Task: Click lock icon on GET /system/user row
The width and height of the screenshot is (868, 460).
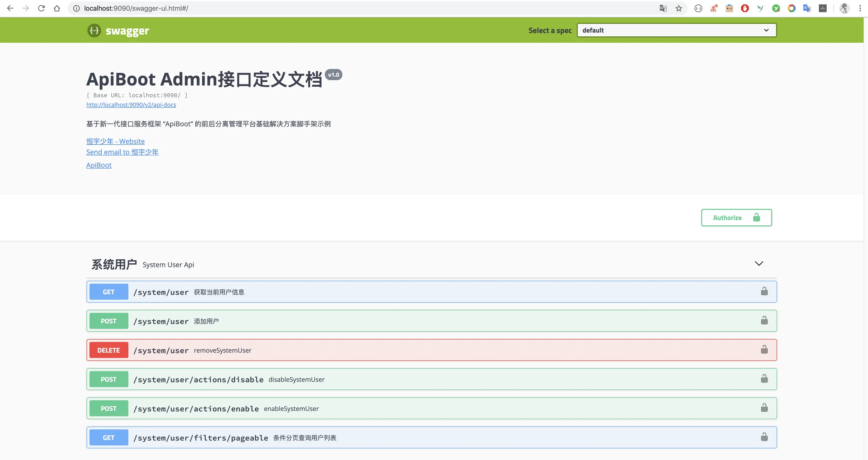Action: click(764, 291)
